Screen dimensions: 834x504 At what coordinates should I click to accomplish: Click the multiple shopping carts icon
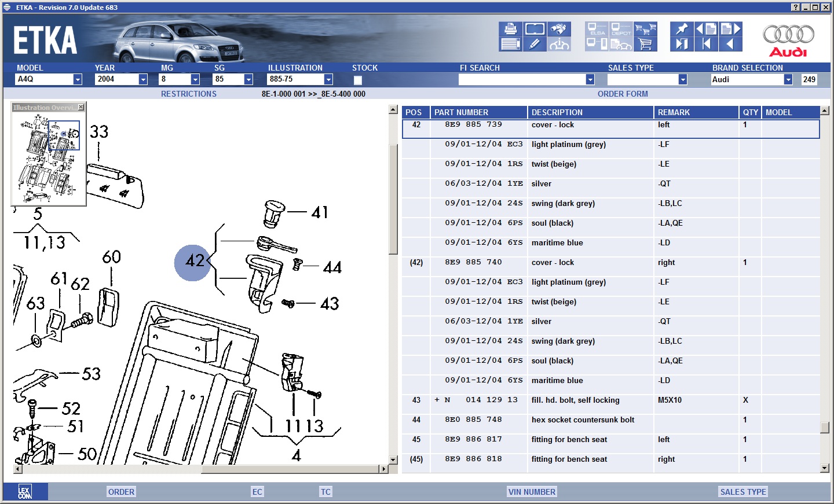tap(645, 29)
